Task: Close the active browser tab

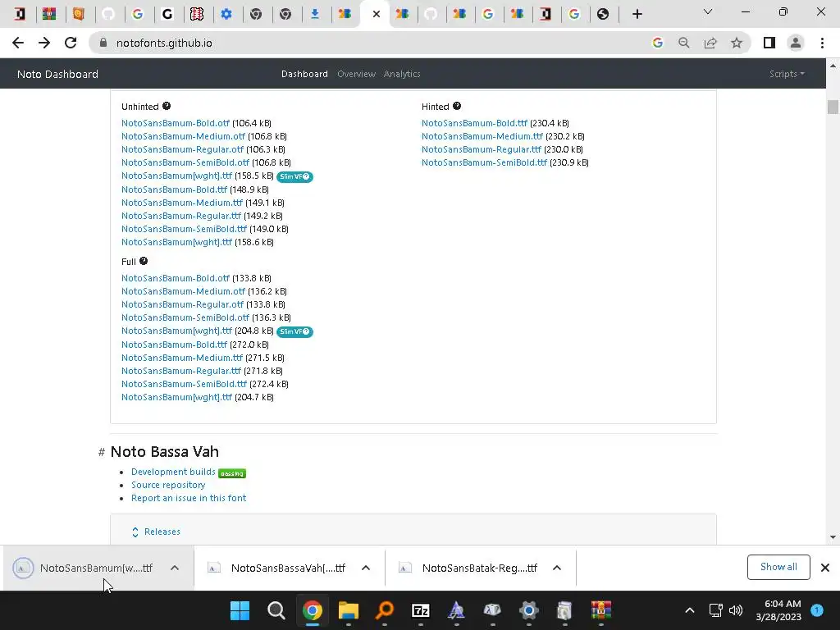Action: pyautogui.click(x=376, y=14)
